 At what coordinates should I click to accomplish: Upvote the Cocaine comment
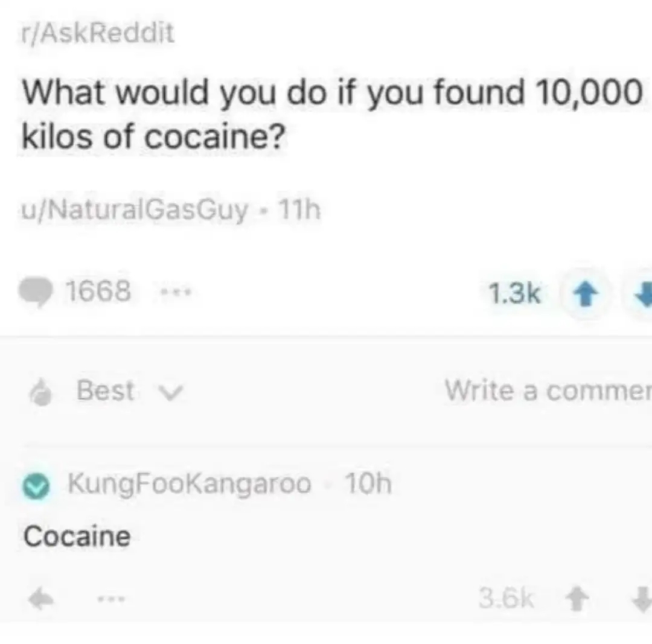pos(577,599)
